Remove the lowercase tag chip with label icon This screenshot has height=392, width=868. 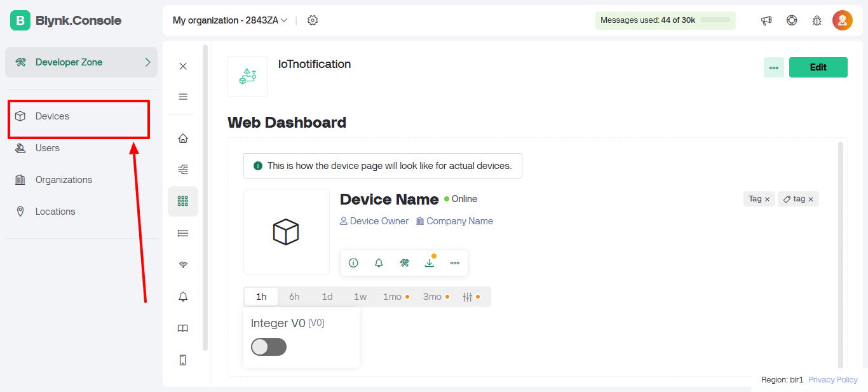(811, 199)
